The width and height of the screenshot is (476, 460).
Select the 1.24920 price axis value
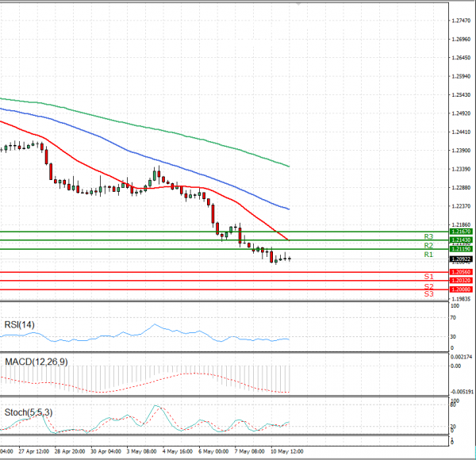(x=461, y=113)
